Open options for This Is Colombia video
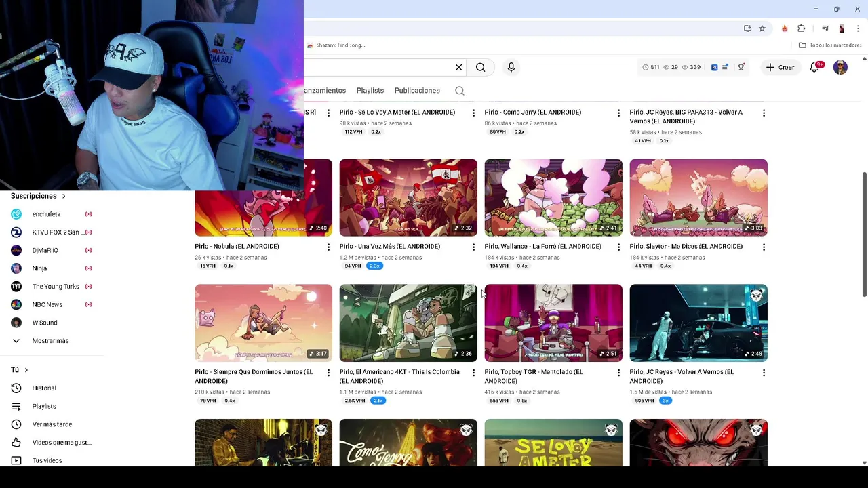Screen dimensions: 868x488 (473, 373)
